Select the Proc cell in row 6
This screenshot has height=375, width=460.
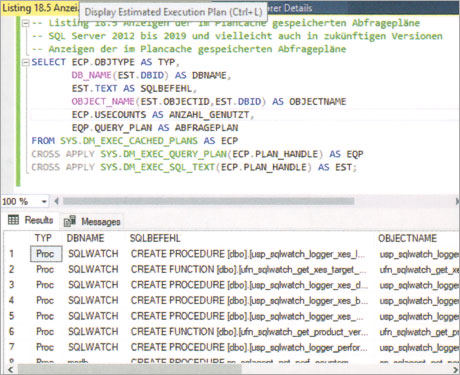(46, 331)
